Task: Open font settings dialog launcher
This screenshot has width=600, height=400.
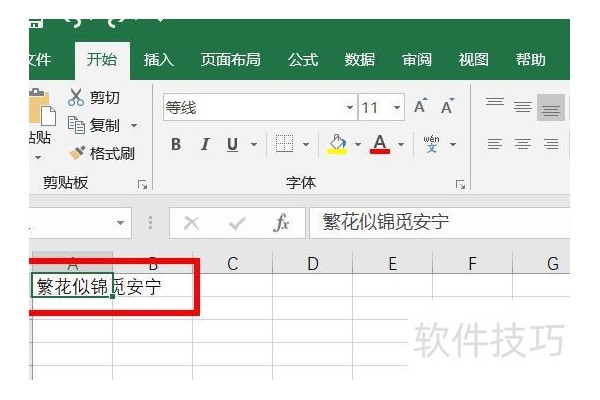Action: coord(460,185)
